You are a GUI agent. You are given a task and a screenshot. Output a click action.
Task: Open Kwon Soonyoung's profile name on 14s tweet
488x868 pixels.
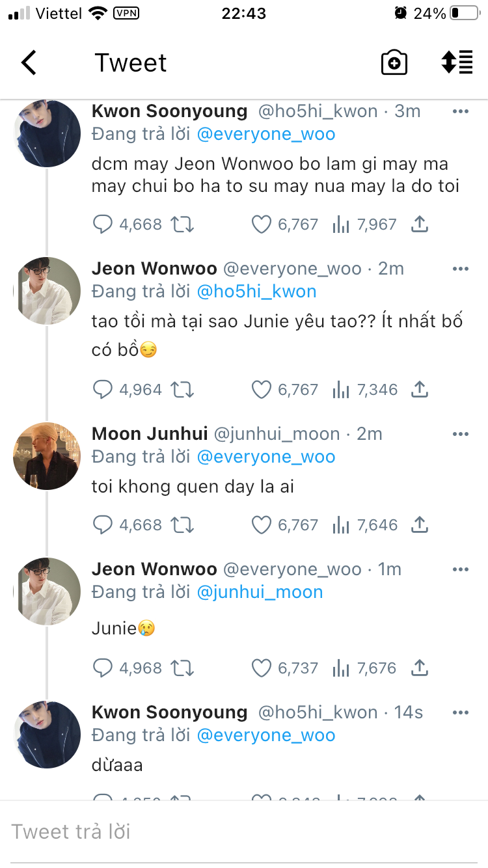(169, 712)
